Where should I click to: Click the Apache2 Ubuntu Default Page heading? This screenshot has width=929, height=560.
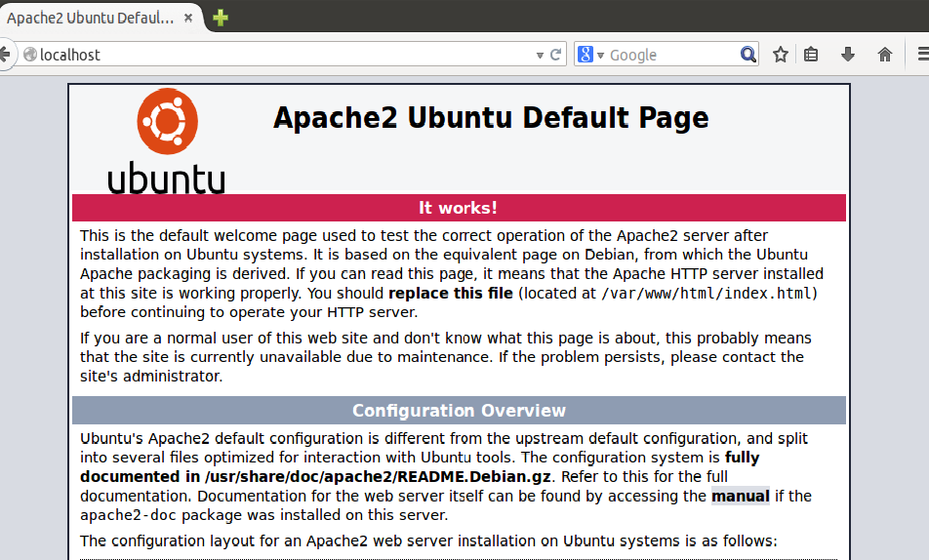point(491,117)
